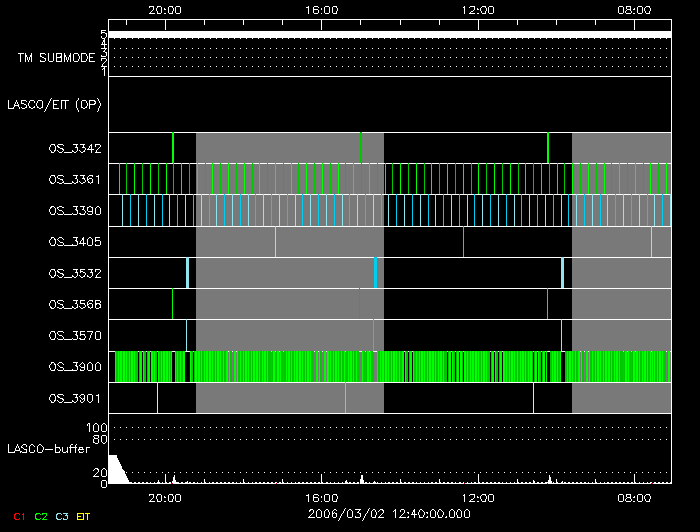This screenshot has height=532, width=700.
Task: Click the 80 value on the LASCO-buffer axis
Action: pyautogui.click(x=100, y=439)
